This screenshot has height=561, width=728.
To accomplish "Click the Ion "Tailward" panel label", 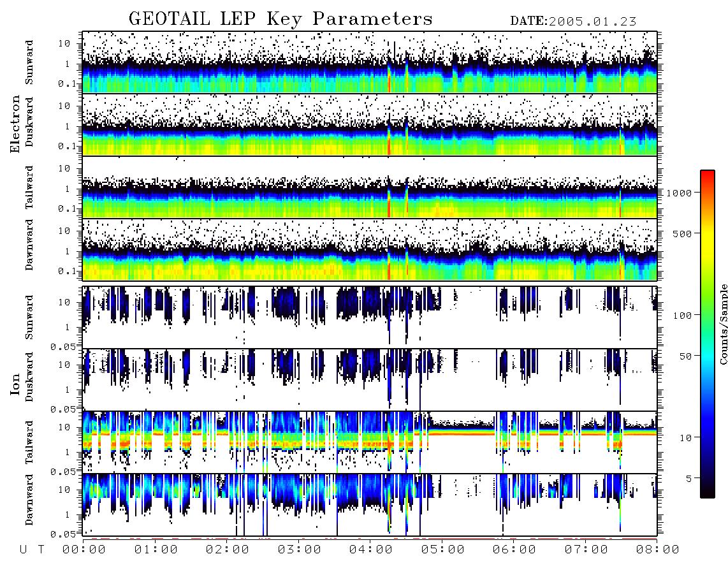I will click(29, 442).
